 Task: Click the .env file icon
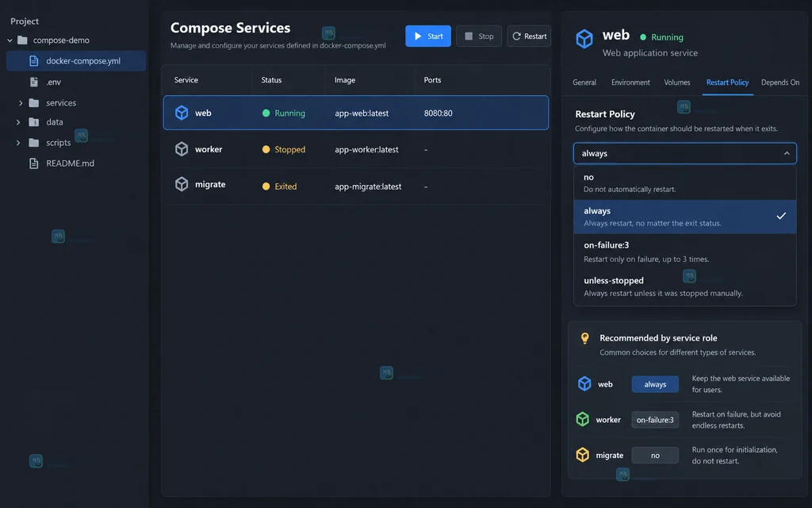pos(33,82)
